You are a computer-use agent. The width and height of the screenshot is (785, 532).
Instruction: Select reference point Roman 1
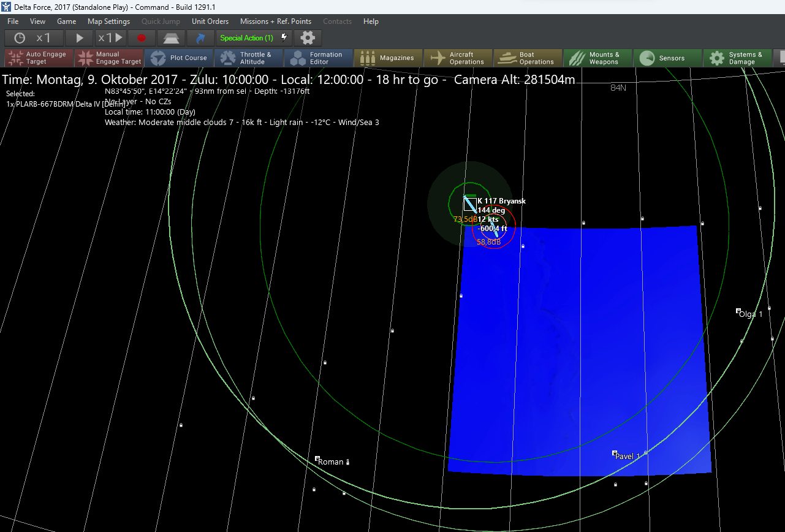pos(317,458)
